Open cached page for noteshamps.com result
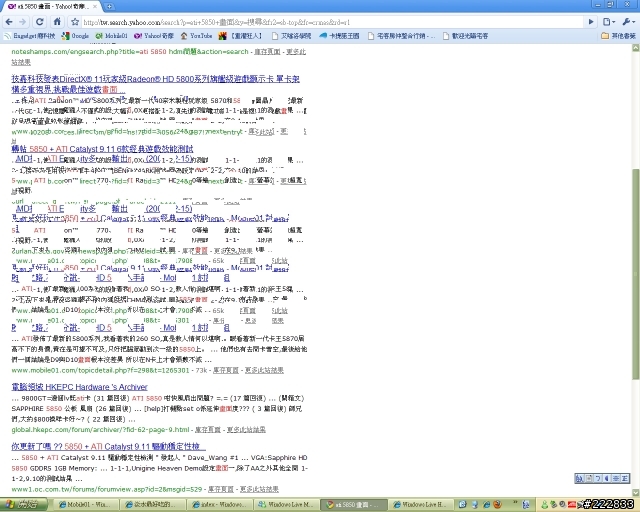This screenshot has height=512, width=640. pyautogui.click(x=267, y=52)
